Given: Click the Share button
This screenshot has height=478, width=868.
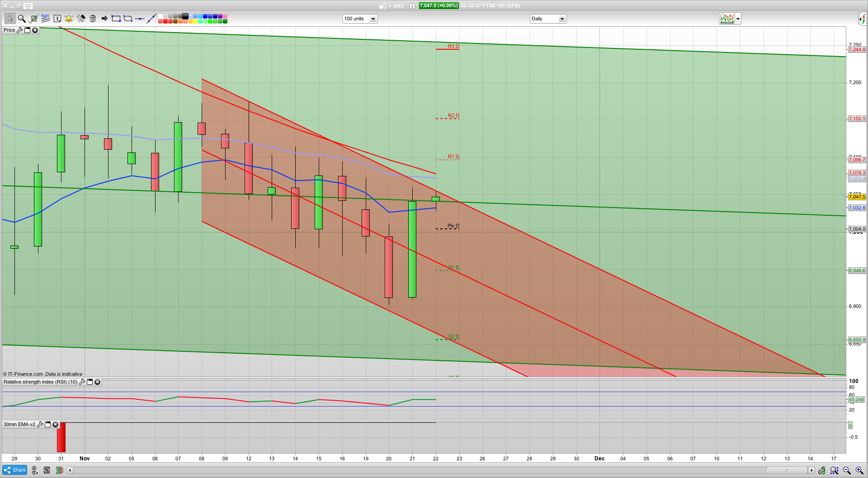Looking at the screenshot, I should tap(14, 470).
